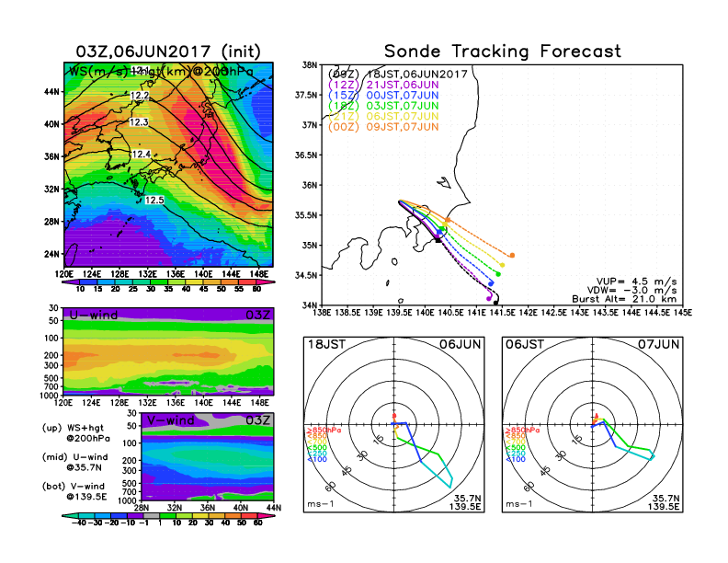Click the "<500" legend in right hodograph
This screenshot has height=563, width=728.
[x=516, y=448]
